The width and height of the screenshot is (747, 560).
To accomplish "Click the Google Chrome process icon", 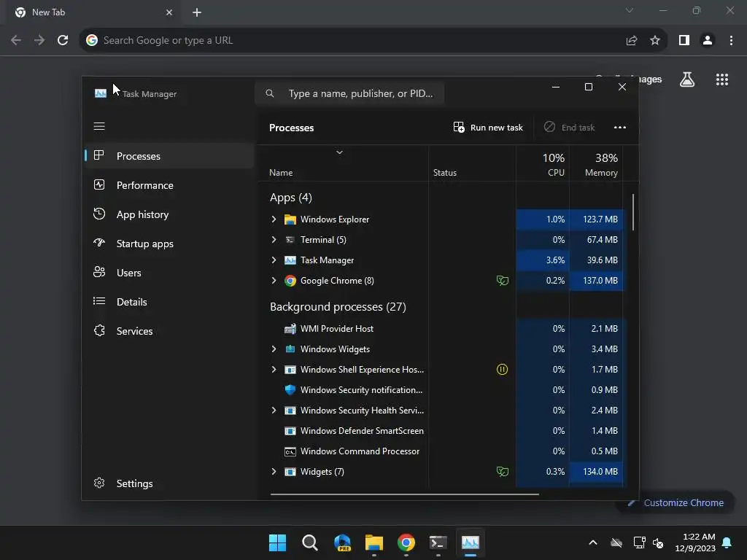I will [290, 281].
